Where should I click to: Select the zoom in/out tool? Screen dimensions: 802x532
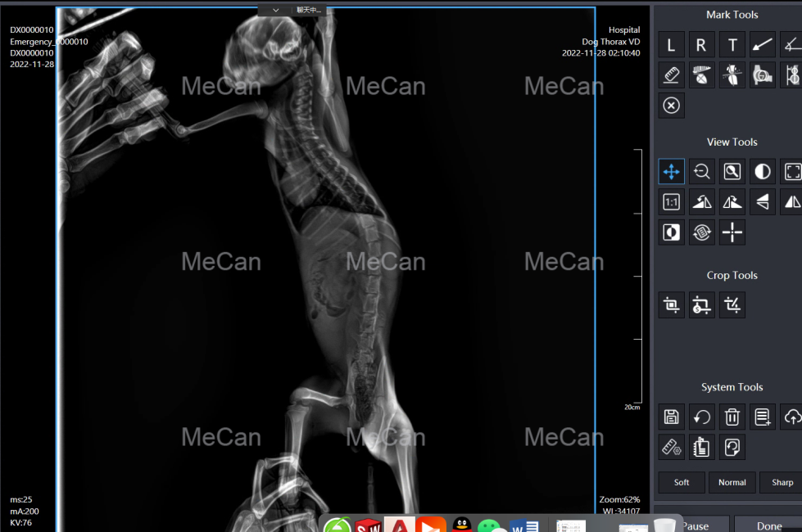pyautogui.click(x=701, y=172)
